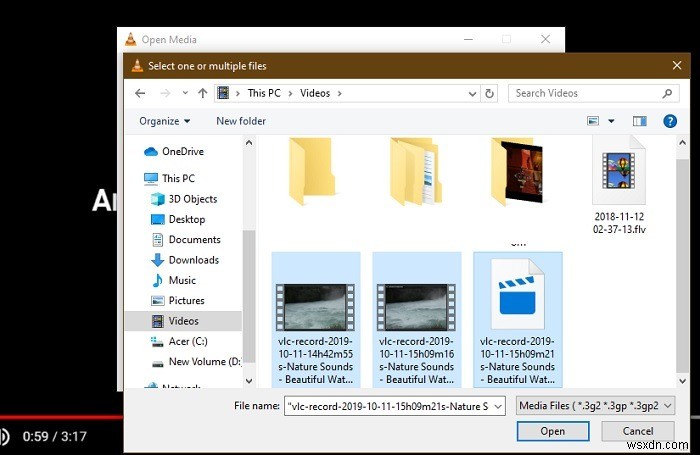Click the Desktop icon in the sidebar
Screen dimensions: 700x455
(x=158, y=219)
